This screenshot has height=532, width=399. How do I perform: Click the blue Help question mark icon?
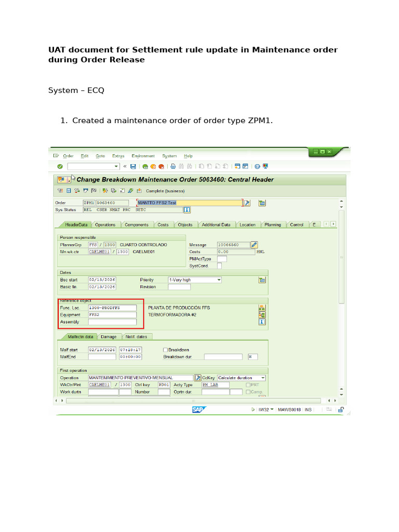(x=258, y=166)
